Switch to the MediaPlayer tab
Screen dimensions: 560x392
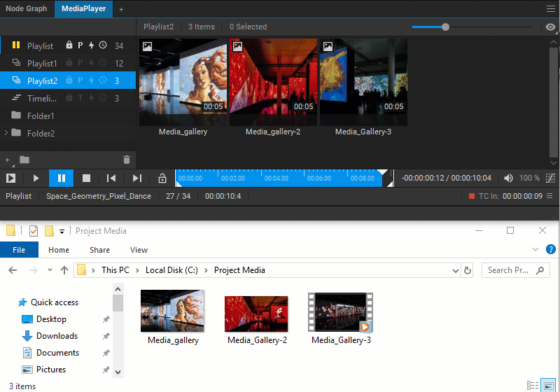(x=83, y=8)
